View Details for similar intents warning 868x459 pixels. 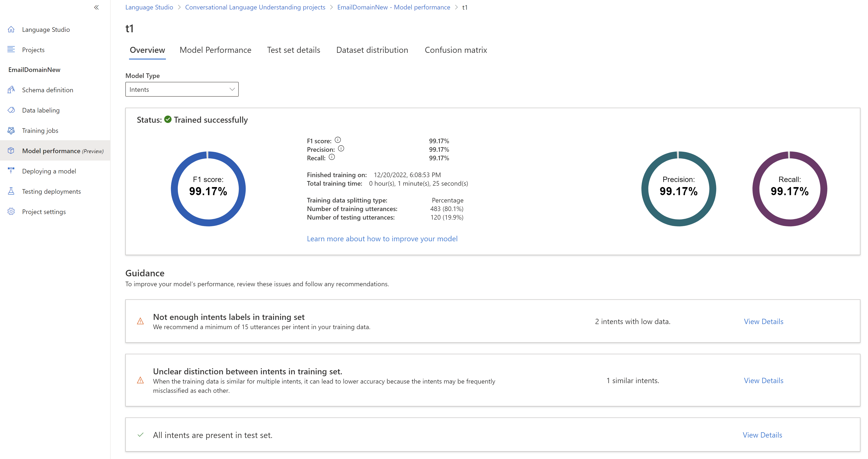763,380
